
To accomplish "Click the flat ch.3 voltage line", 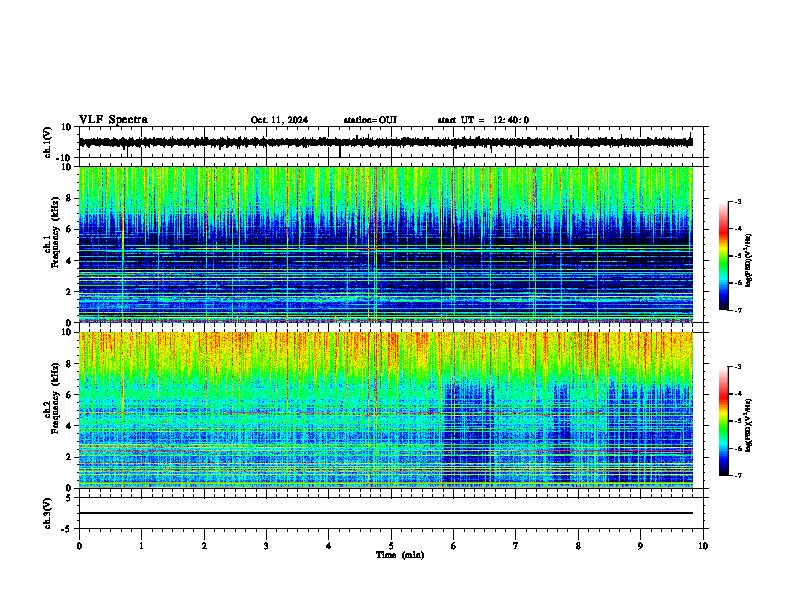I will coord(386,513).
